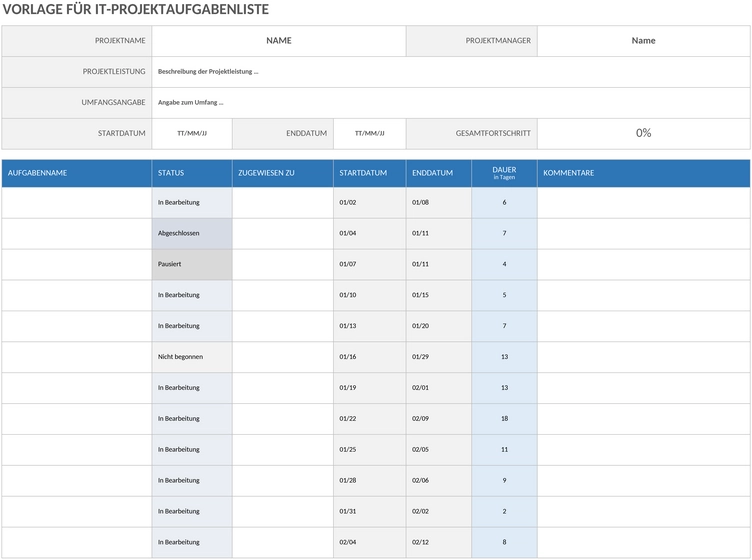Select end date cell 01/20
This screenshot has height=560, width=752.
tap(439, 326)
